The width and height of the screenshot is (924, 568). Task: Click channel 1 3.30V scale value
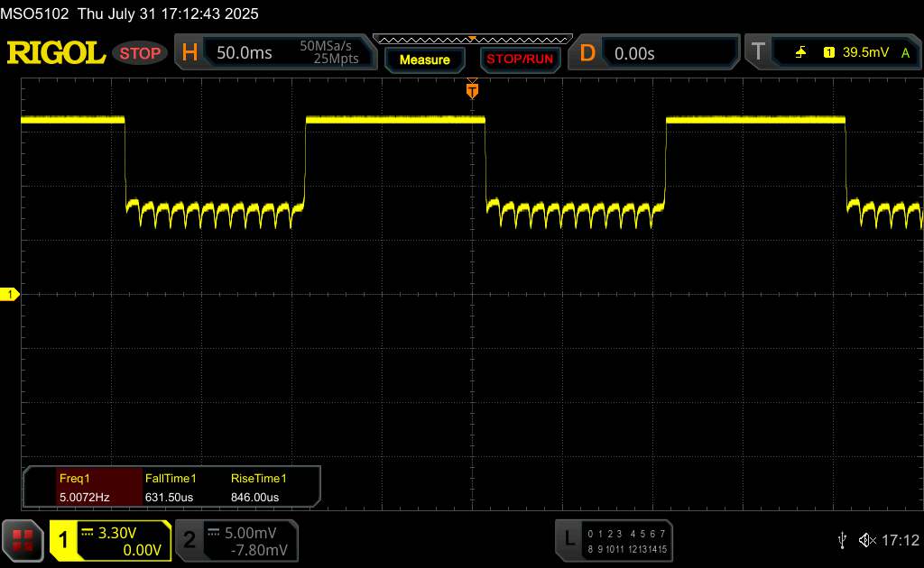pyautogui.click(x=117, y=533)
